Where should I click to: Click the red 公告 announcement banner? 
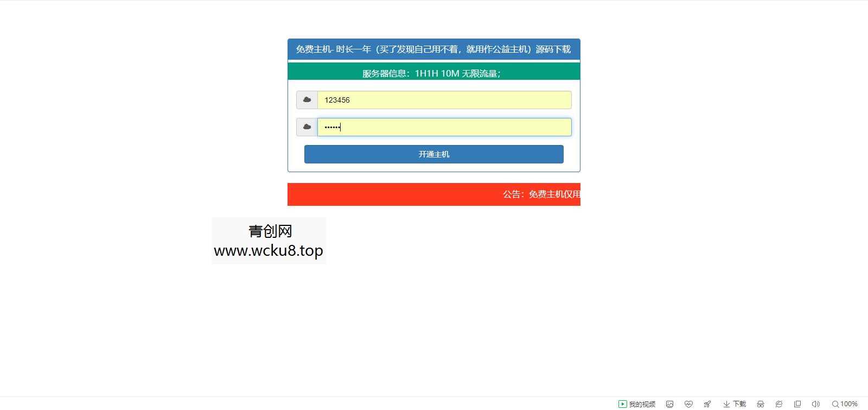434,194
